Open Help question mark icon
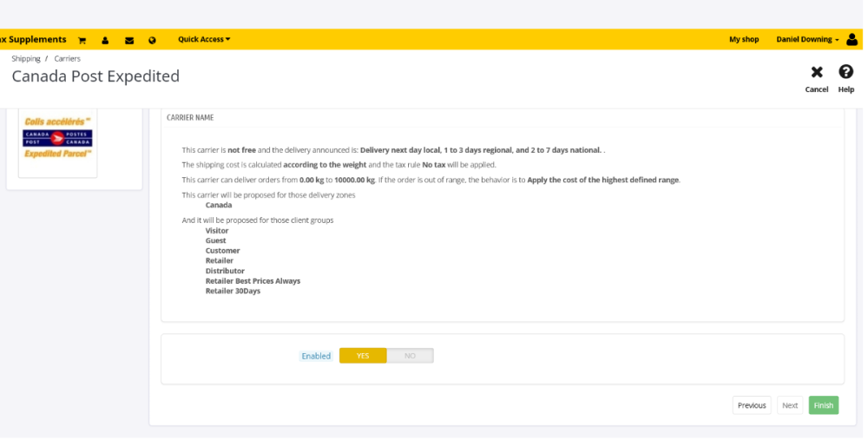The image size is (868, 440). tap(845, 73)
